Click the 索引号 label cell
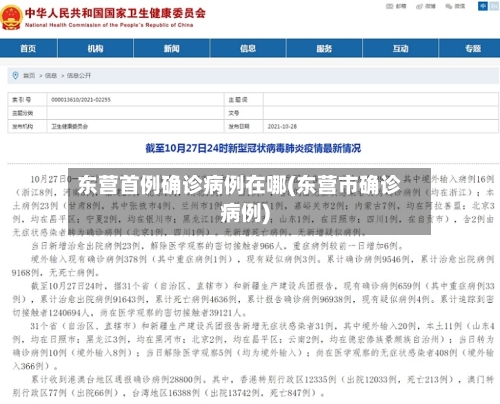500x404 pixels. tap(27, 100)
